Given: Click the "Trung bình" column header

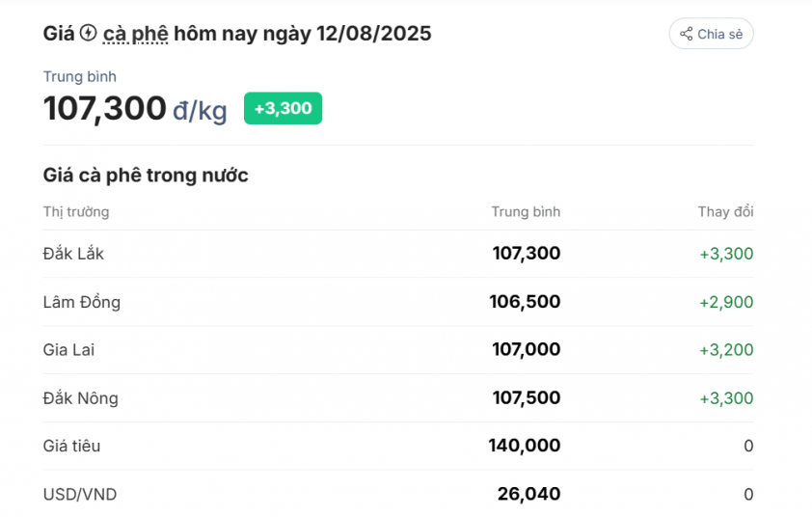Looking at the screenshot, I should click(x=525, y=211).
